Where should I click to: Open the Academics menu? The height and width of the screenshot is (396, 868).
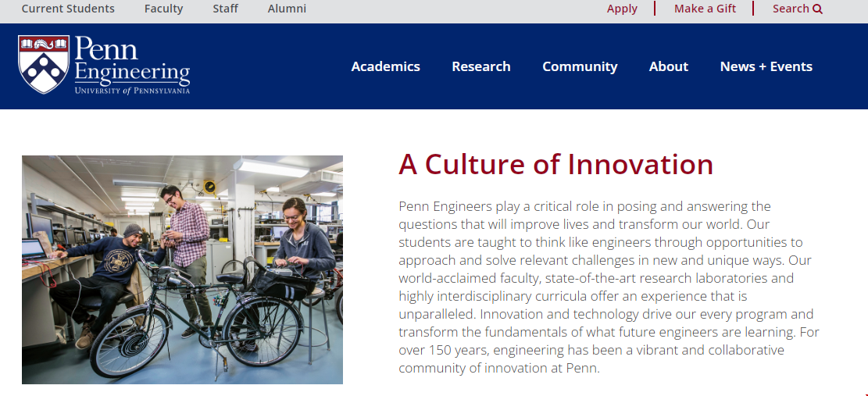385,66
